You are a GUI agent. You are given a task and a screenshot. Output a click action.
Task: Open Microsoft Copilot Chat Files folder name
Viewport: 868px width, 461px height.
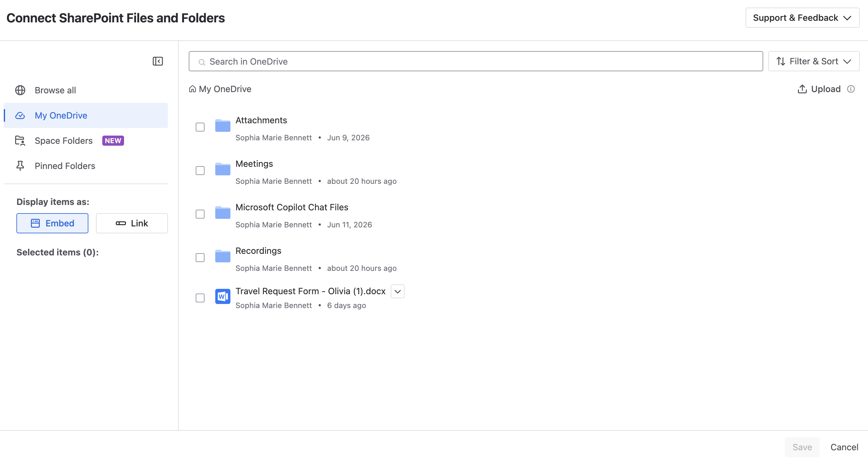click(x=292, y=207)
